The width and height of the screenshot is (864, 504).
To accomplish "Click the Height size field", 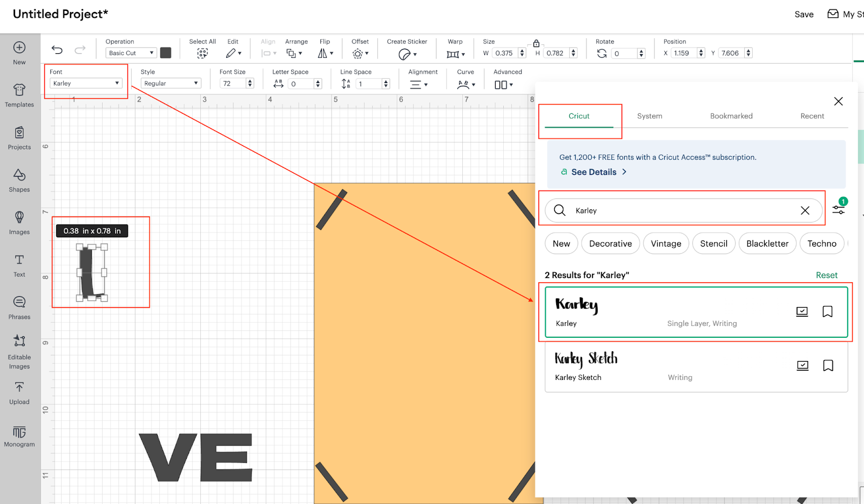I will [556, 53].
